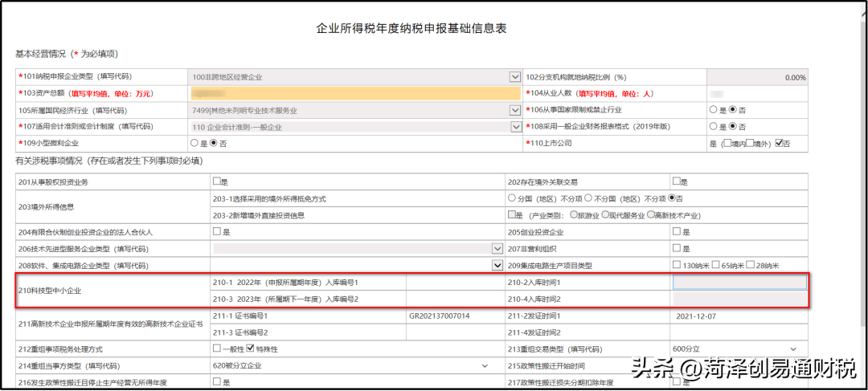Select 否 radio for 203-1 境外所得抵免方式
Screen dimensions: 868x391
coord(672,198)
